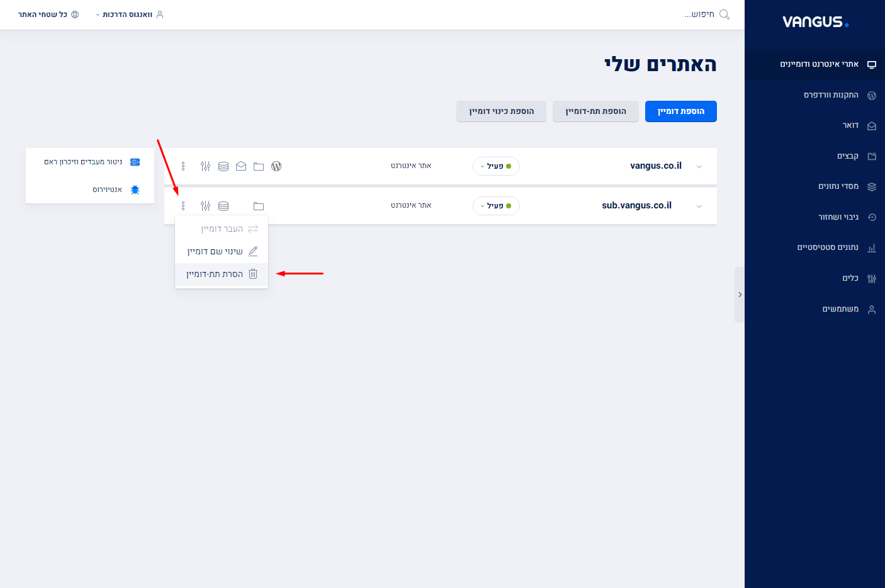Open settings sliders icon for vangus.co.il
This screenshot has width=885, height=588.
coord(206,166)
